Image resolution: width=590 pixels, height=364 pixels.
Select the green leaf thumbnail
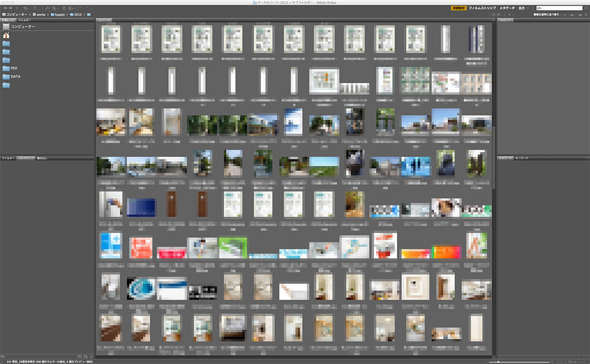pyautogui.click(x=233, y=247)
